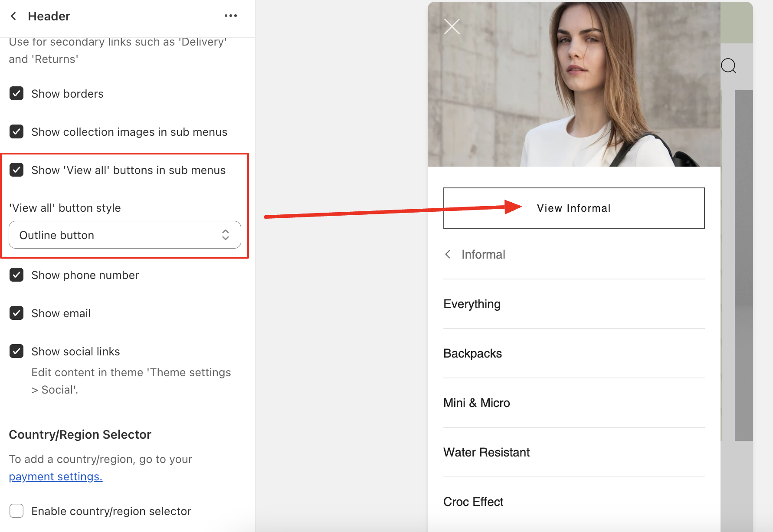The width and height of the screenshot is (773, 532).
Task: Open the 'View all' button style dropdown
Action: 125,235
